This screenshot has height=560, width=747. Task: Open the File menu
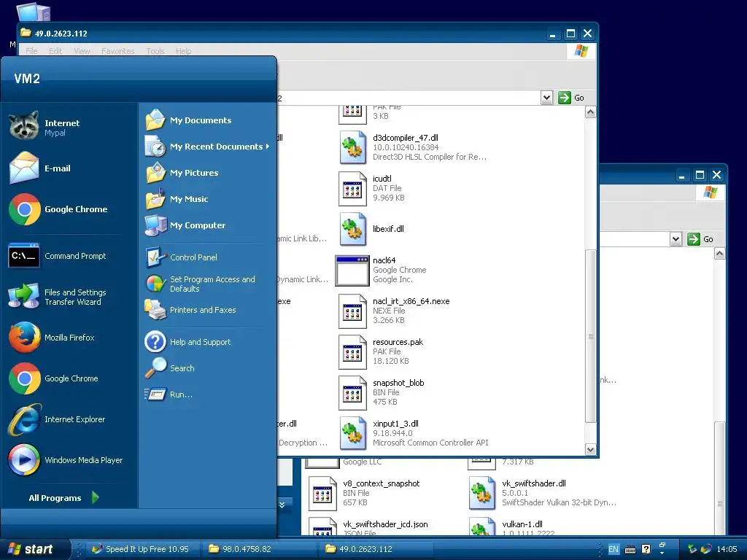point(31,51)
